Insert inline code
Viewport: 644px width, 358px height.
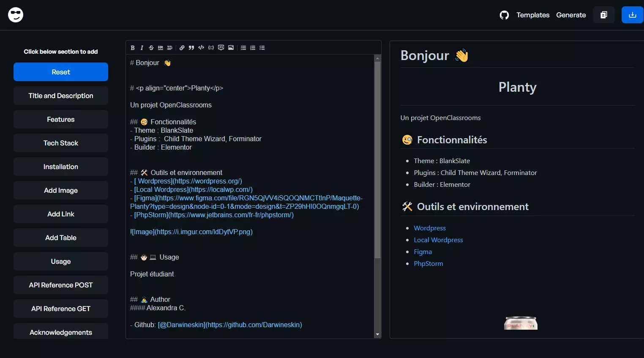[201, 48]
